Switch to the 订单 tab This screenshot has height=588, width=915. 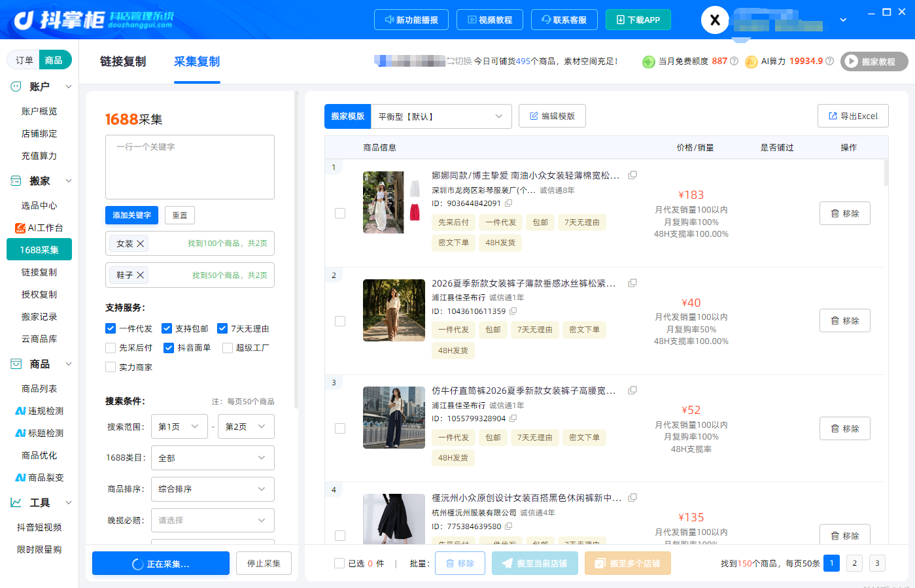(x=24, y=60)
